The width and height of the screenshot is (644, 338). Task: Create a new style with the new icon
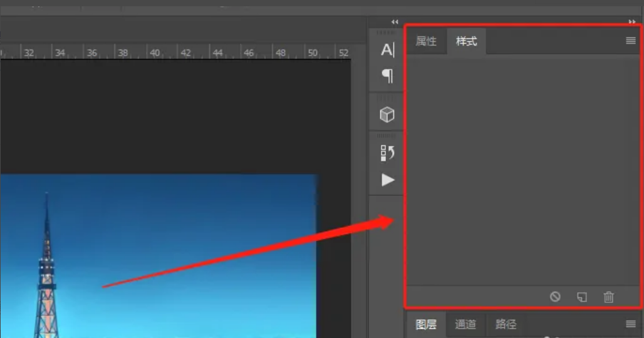[582, 297]
